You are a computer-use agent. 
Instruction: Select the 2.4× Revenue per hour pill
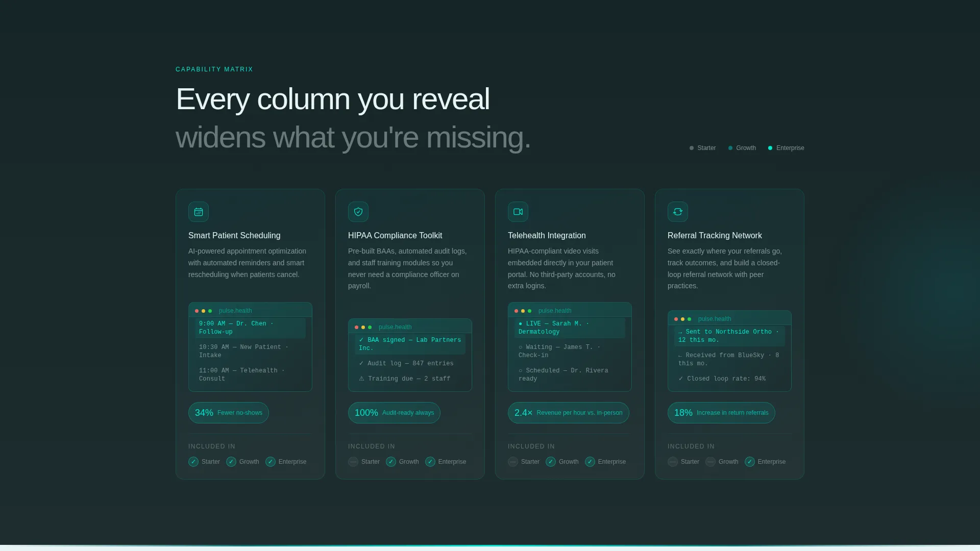click(x=569, y=413)
